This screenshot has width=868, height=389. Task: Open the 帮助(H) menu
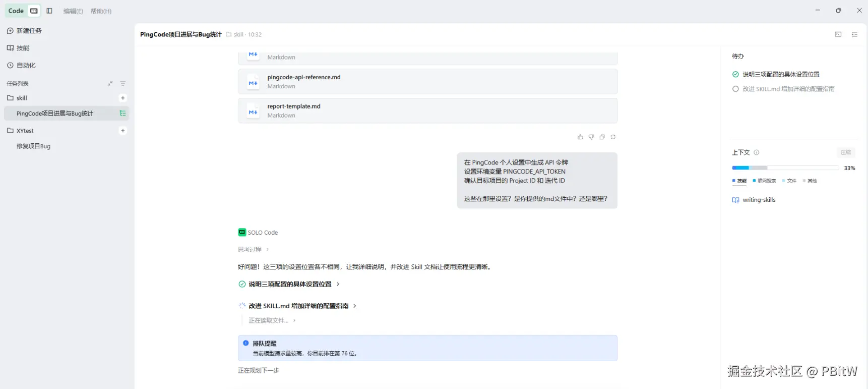tap(101, 11)
